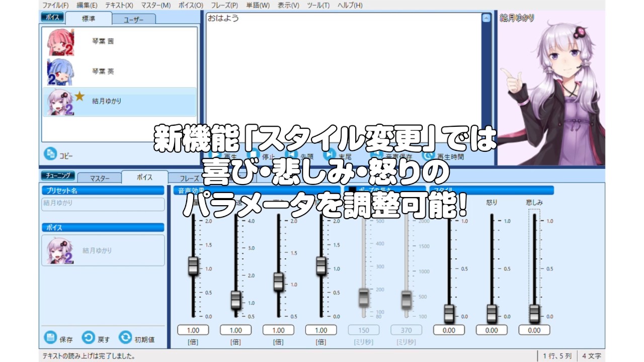Switch to the フレーズ tuning tab
The image size is (644, 362).
coord(190,178)
